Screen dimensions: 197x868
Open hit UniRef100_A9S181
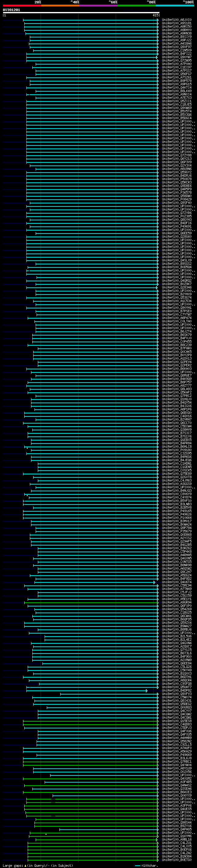(x=177, y=23)
